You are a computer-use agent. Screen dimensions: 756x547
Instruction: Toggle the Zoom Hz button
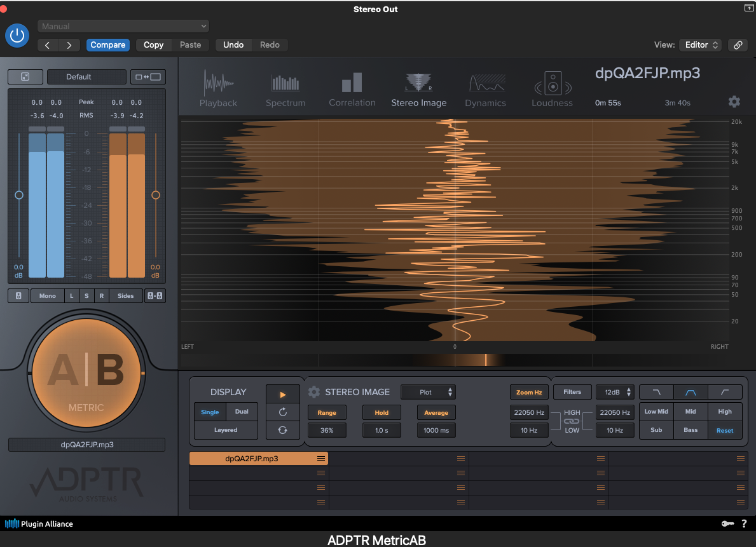[529, 392]
